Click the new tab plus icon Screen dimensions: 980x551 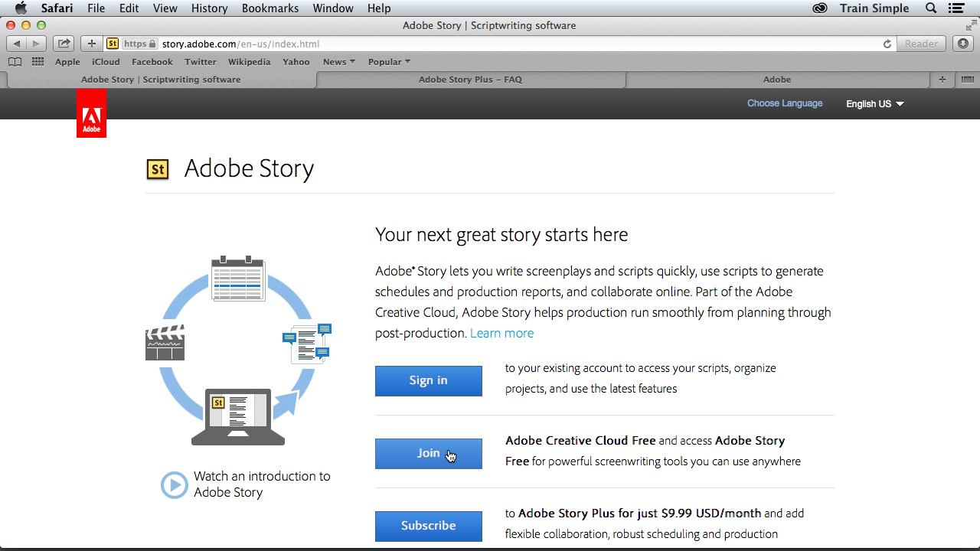(942, 79)
